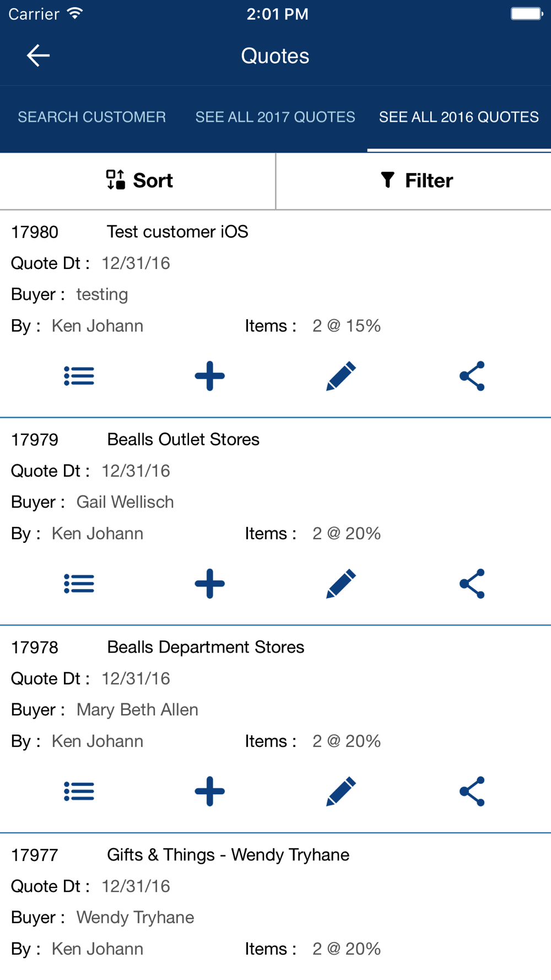The width and height of the screenshot is (551, 980).
Task: Tap the back arrow in the header
Action: point(38,56)
